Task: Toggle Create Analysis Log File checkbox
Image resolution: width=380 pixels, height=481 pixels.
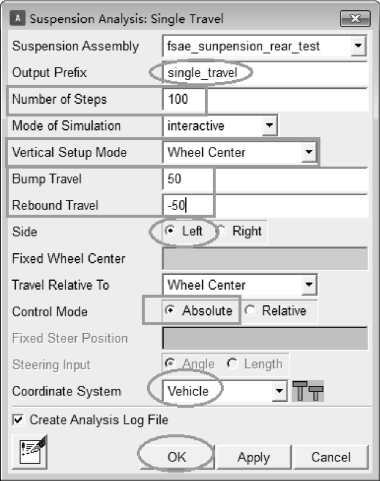Action: (x=18, y=420)
